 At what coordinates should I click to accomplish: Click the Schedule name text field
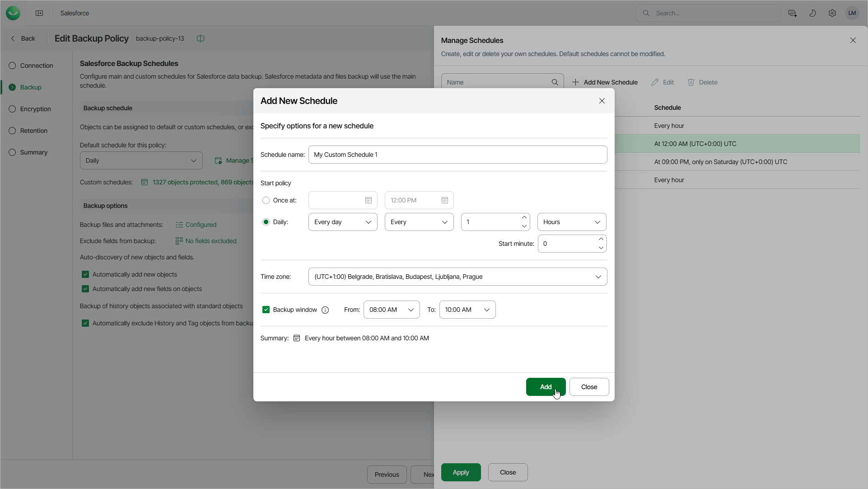457,155
